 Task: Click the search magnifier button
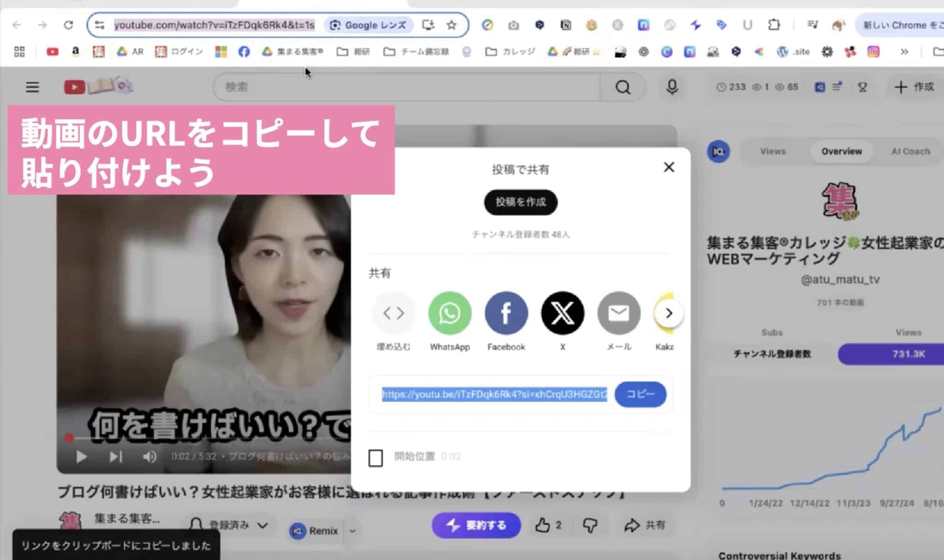tap(623, 87)
